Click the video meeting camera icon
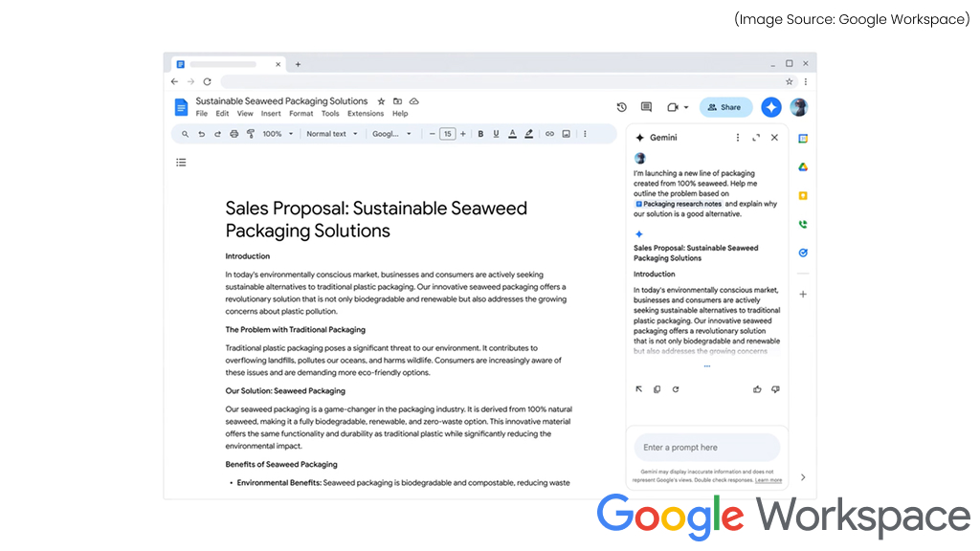Image resolution: width=980 pixels, height=551 pixels. 673,107
